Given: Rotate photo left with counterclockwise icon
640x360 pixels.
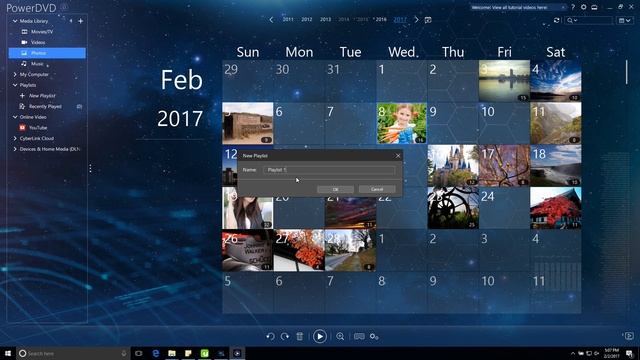Looking at the screenshot, I should 270,336.
